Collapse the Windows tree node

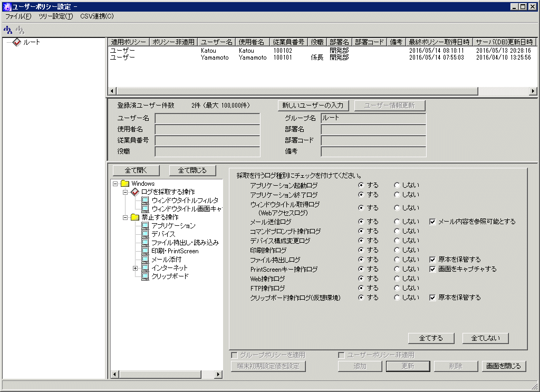pos(115,184)
